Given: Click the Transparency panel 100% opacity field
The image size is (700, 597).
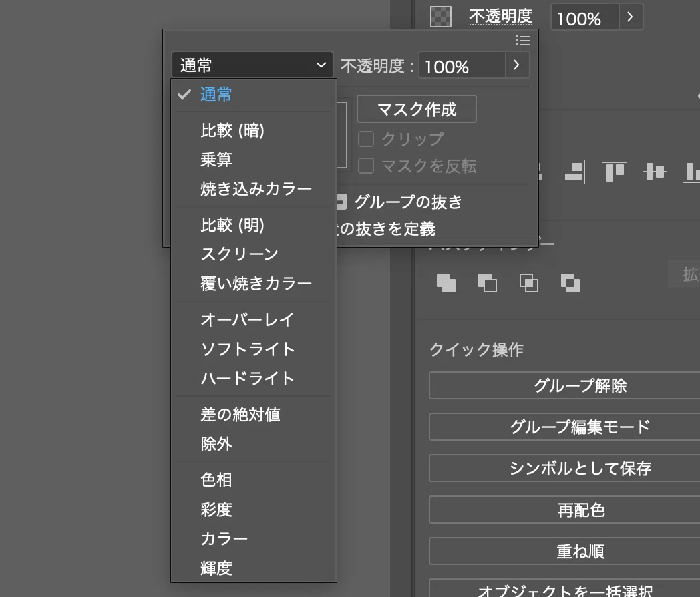Looking at the screenshot, I should tap(462, 65).
